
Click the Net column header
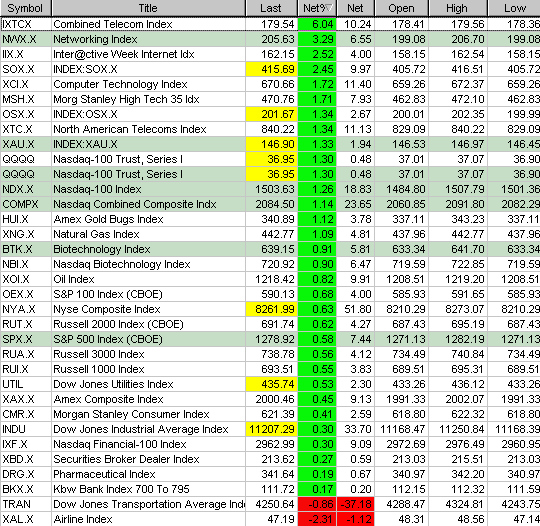355,8
